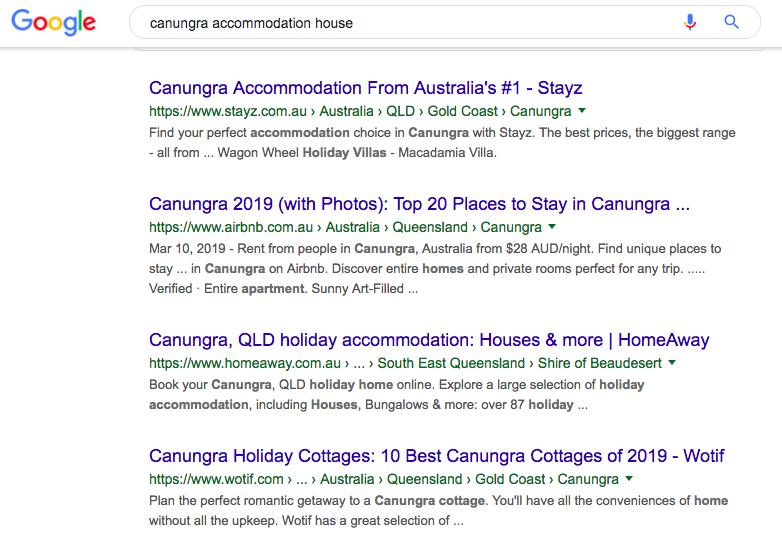Click the HomeAway result description snippet
This screenshot has height=549, width=782.
(397, 395)
